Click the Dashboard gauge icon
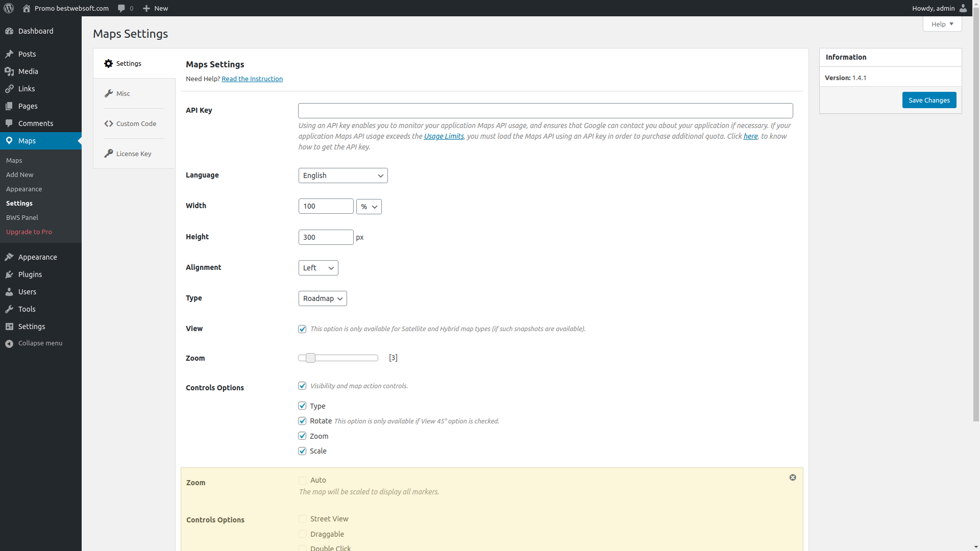Viewport: 980px width, 551px height. [9, 31]
